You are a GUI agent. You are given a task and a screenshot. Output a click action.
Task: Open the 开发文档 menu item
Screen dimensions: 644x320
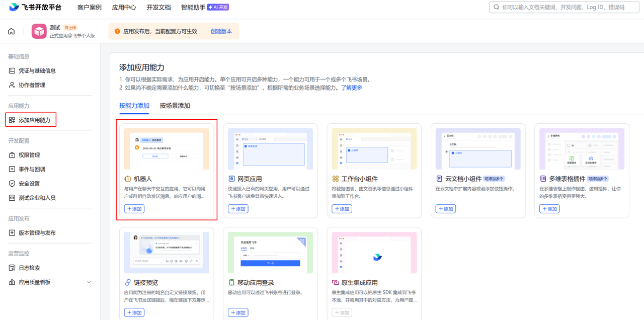[x=158, y=8]
